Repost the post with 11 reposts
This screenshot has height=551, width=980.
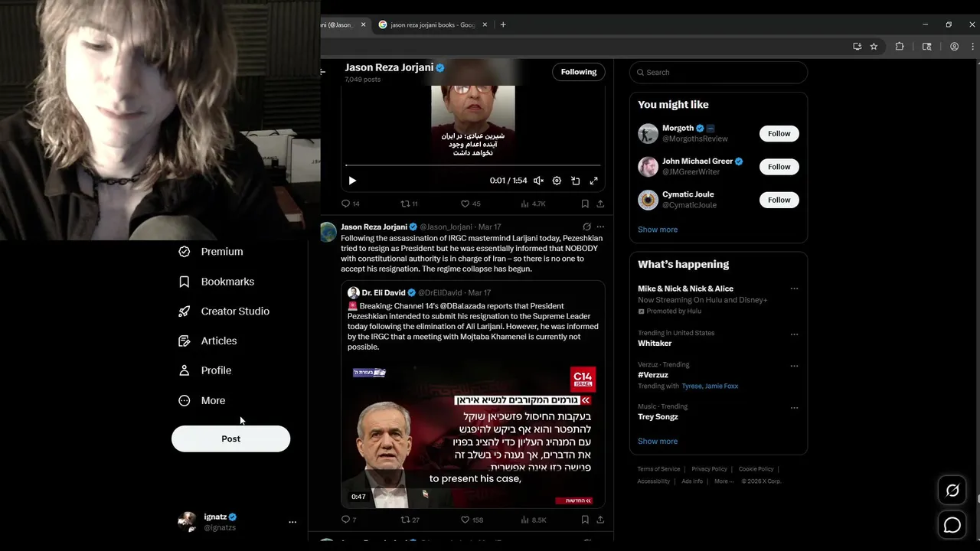(x=410, y=204)
